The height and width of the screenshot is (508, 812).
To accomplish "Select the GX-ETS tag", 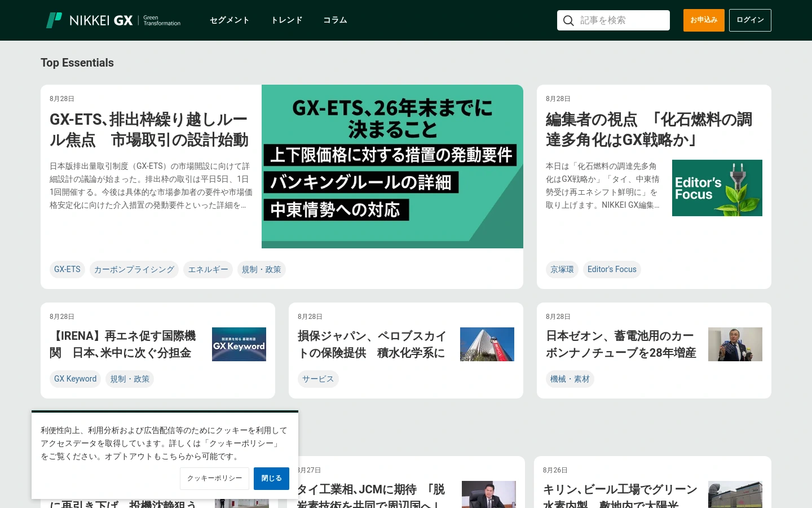I will (67, 270).
